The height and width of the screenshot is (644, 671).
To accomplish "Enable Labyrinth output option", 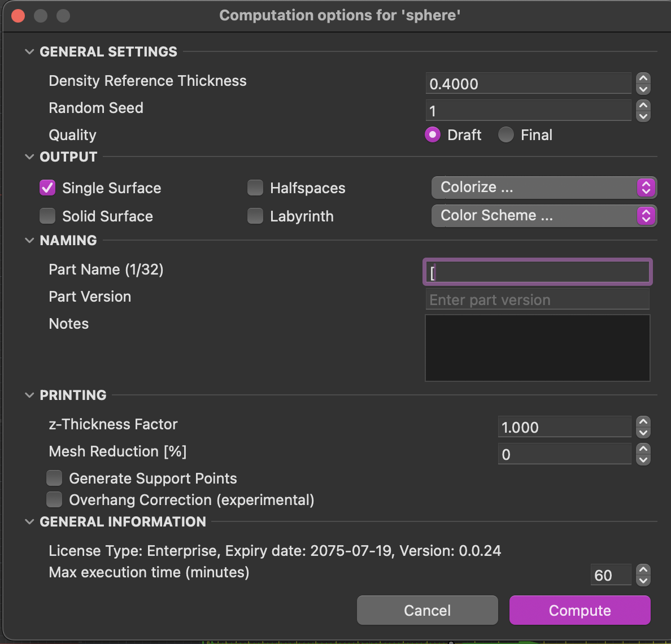I will point(255,216).
